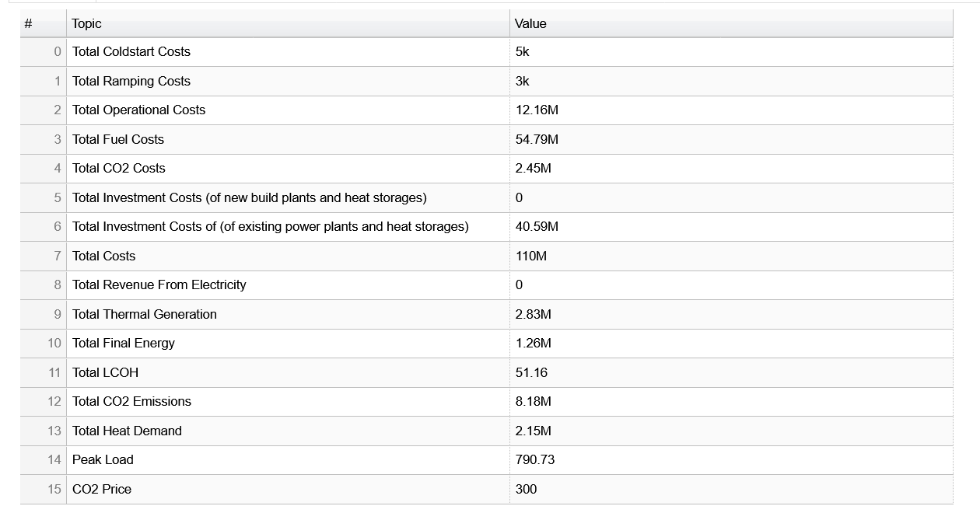Click the value 40.59M
The image size is (980, 520).
click(537, 227)
